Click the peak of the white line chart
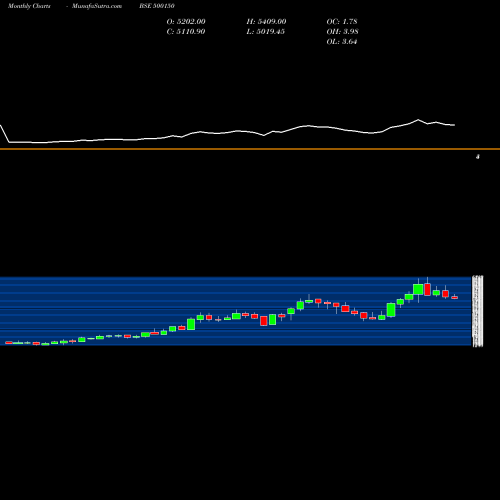This screenshot has height=500, width=500. pyautogui.click(x=418, y=120)
